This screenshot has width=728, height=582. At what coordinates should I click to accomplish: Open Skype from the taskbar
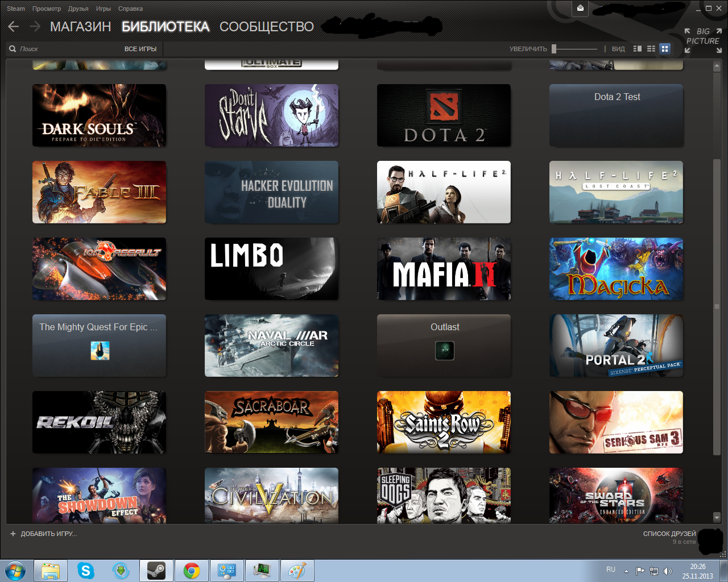click(86, 571)
